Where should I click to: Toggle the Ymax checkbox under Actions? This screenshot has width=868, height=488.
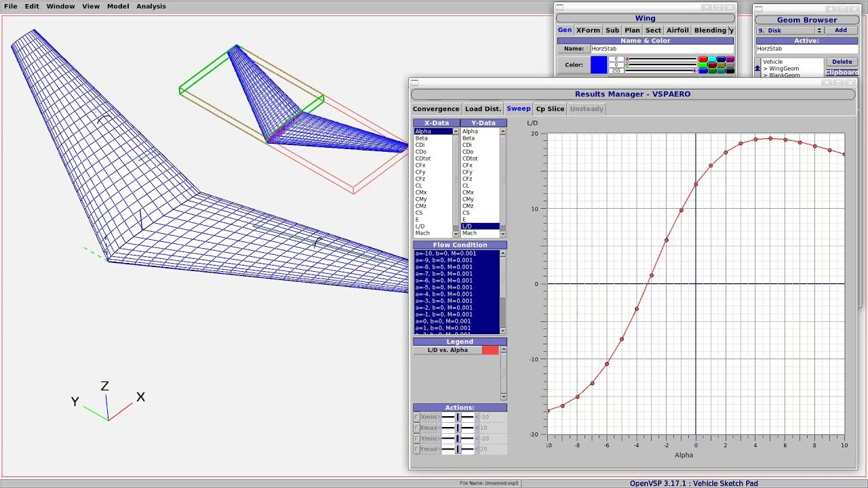click(x=416, y=449)
